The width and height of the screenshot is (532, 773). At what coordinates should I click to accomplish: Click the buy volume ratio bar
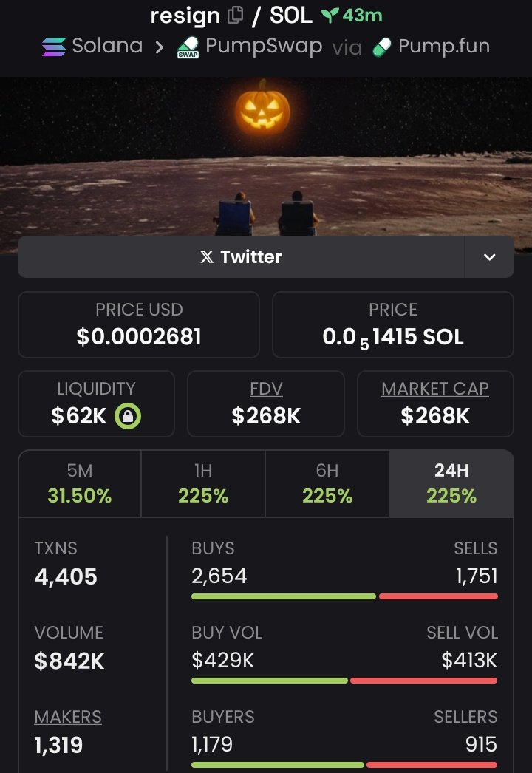[x=344, y=681]
